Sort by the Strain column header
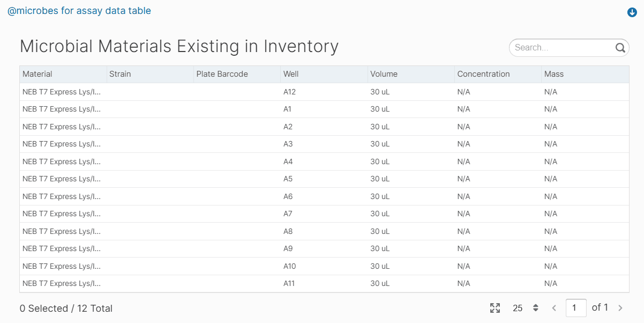 click(x=120, y=74)
